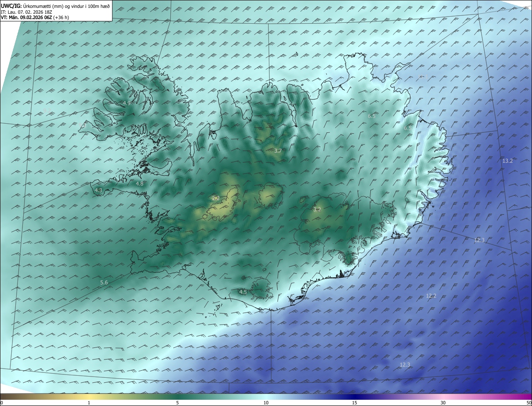Click the 3.7 value in north Iceland

(278, 151)
